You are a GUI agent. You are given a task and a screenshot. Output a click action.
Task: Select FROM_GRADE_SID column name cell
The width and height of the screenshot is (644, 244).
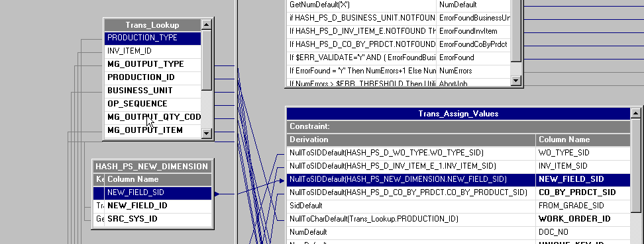pyautogui.click(x=583, y=206)
